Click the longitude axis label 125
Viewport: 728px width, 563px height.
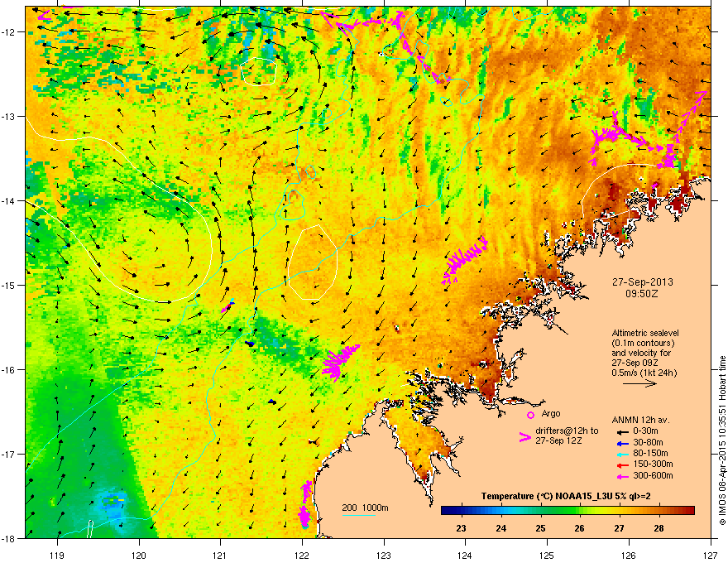pyautogui.click(x=547, y=556)
